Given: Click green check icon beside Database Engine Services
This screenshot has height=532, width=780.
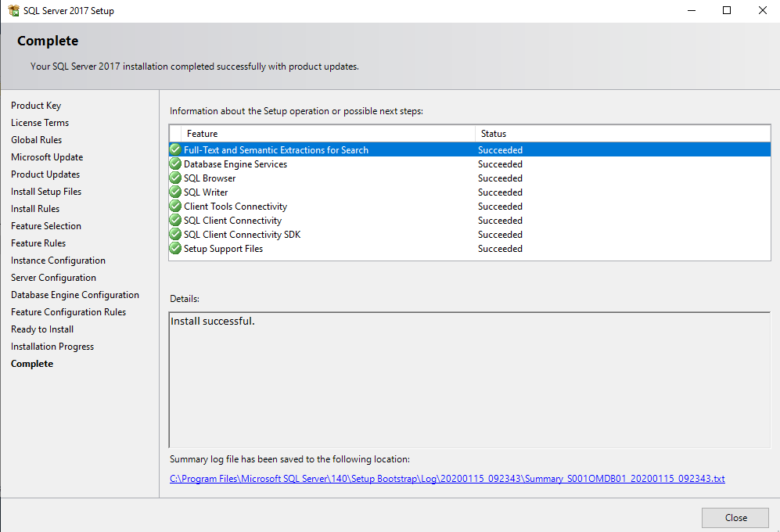Looking at the screenshot, I should pyautogui.click(x=175, y=164).
